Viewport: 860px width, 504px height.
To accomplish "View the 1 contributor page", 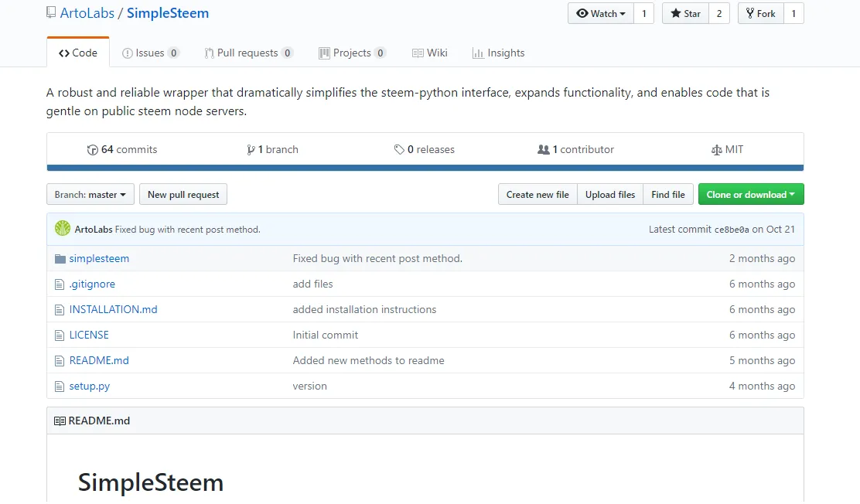I will coord(575,149).
